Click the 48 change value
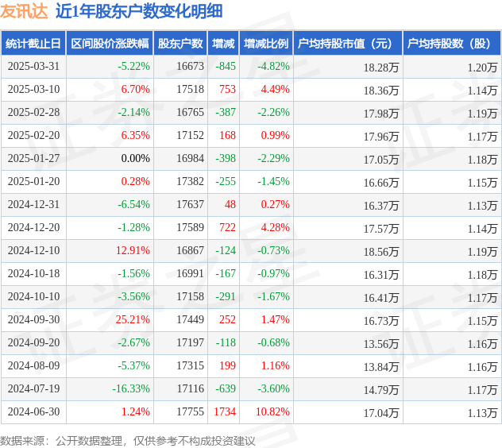Image resolution: width=502 pixels, height=448 pixels. click(x=230, y=205)
